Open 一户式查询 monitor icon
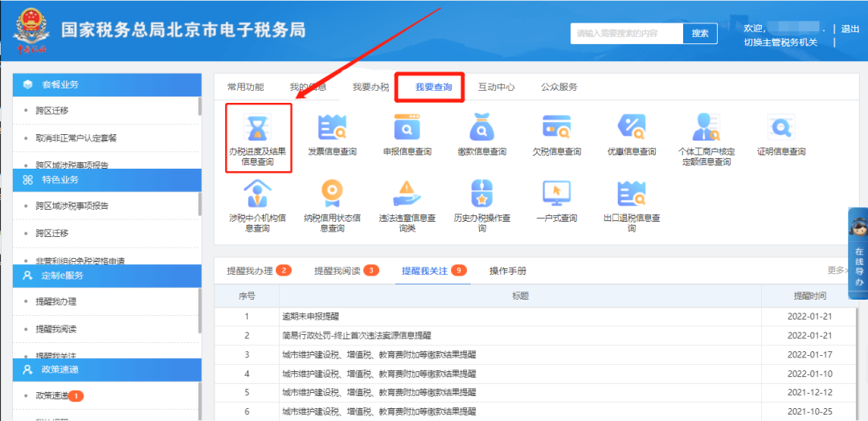The image size is (868, 421). pos(556,194)
